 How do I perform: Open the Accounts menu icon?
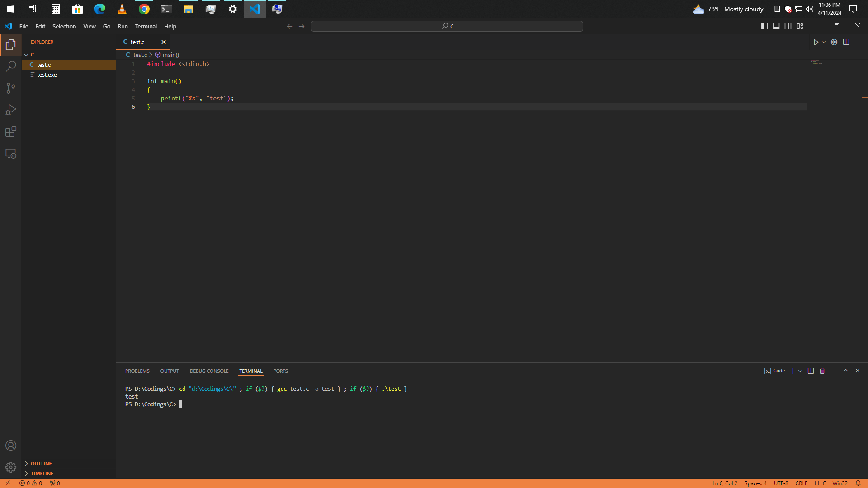click(11, 446)
